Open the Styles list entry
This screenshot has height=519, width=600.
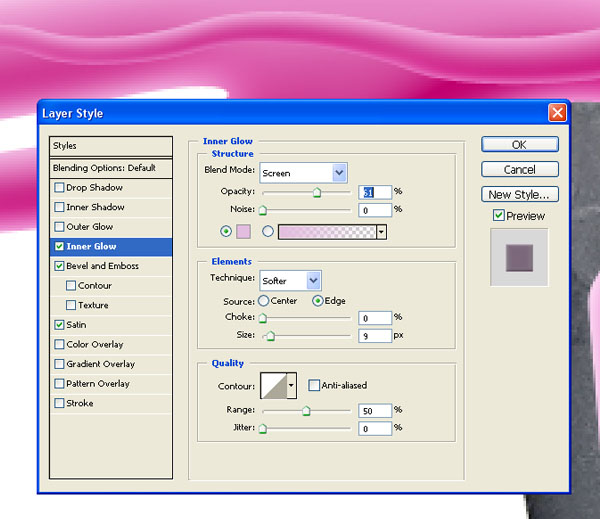(x=111, y=146)
